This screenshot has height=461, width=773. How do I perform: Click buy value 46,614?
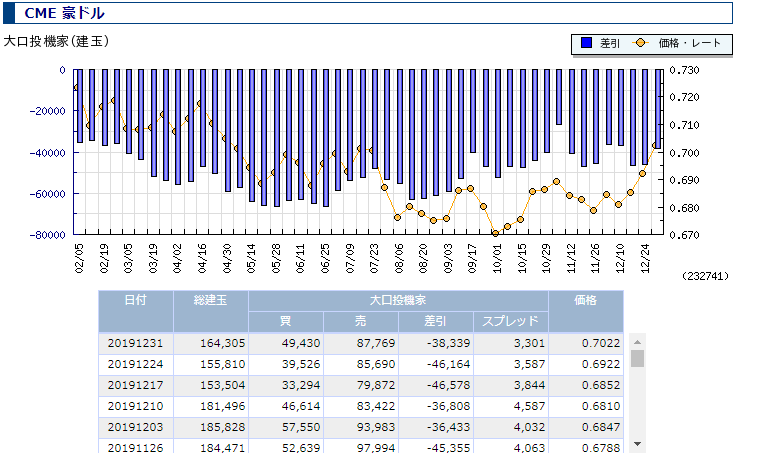tap(301, 406)
